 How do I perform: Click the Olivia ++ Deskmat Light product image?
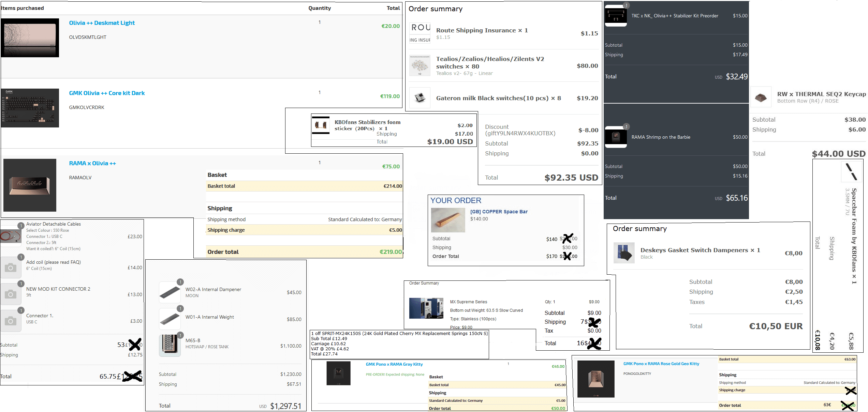pyautogui.click(x=30, y=38)
